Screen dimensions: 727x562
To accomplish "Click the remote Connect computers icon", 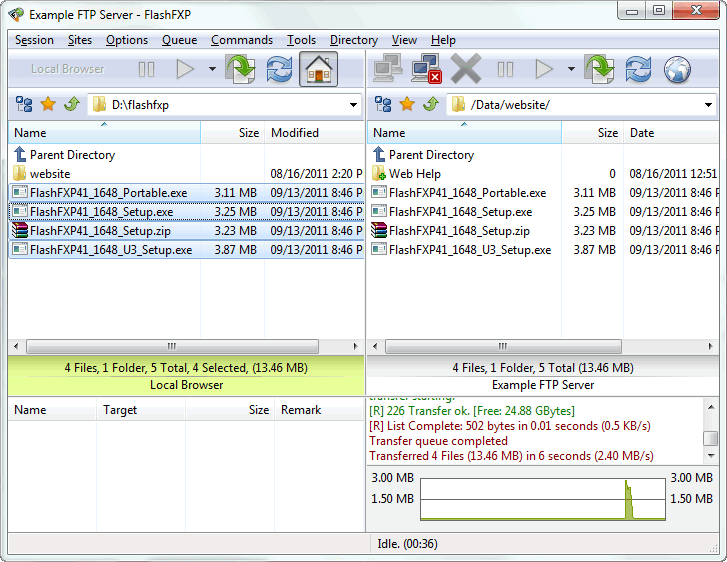I will pos(388,69).
